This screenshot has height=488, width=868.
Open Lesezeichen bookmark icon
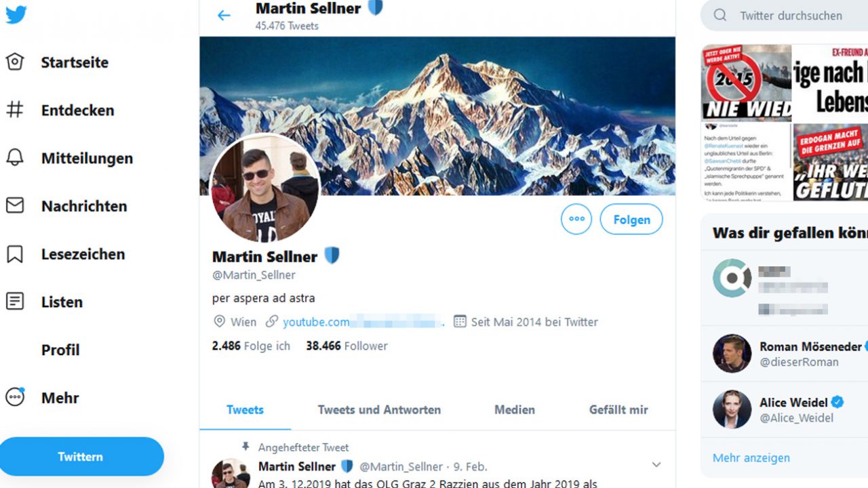click(15, 254)
